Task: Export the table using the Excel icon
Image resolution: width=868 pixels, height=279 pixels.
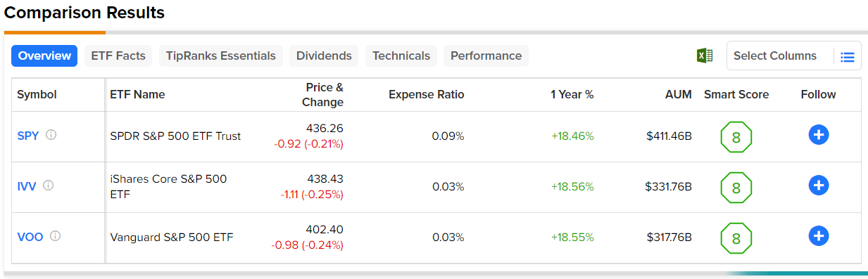Action: coord(704,56)
